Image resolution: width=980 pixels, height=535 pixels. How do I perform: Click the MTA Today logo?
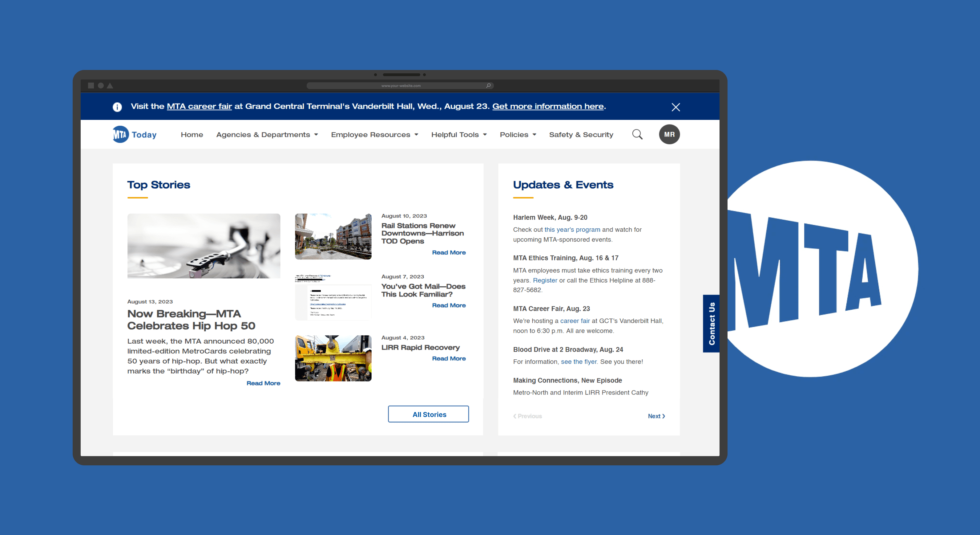point(135,134)
